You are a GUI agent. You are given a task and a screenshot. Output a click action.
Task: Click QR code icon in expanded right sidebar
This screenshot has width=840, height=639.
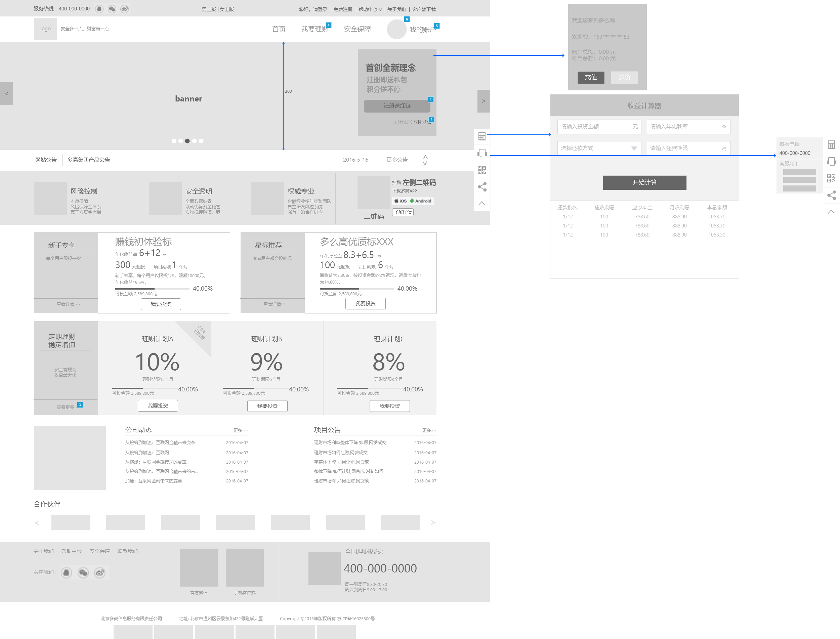tap(831, 178)
